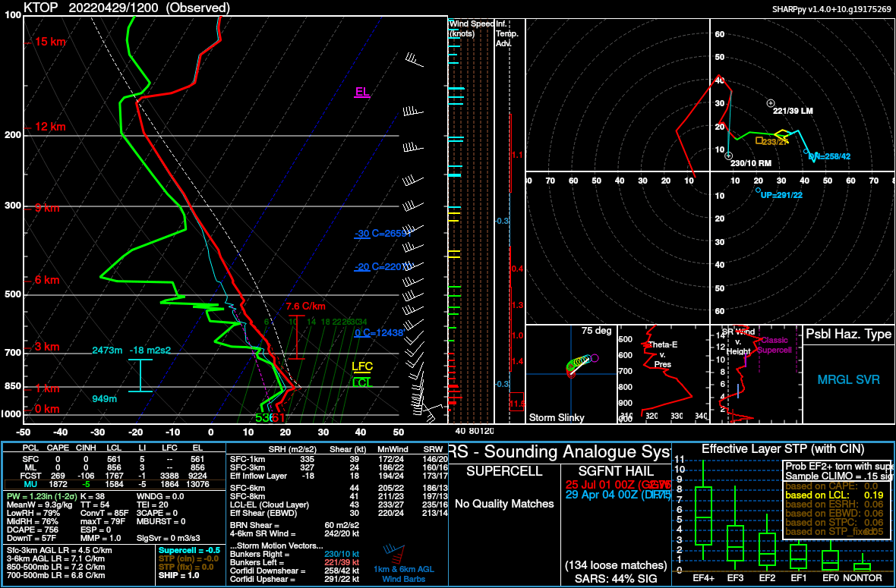Click the 230/10 RM marker on the hodograph
The image size is (896, 588).
click(x=728, y=156)
